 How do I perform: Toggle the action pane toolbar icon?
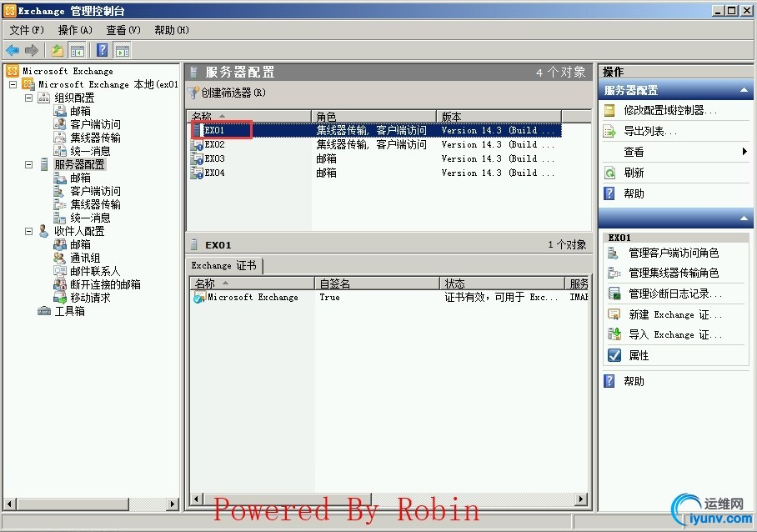pos(123,50)
